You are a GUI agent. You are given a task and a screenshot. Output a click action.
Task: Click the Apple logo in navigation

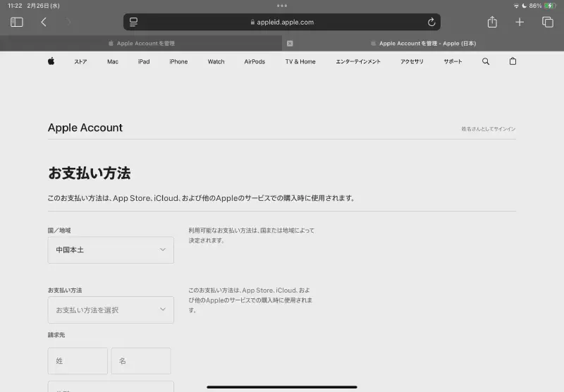click(x=51, y=61)
